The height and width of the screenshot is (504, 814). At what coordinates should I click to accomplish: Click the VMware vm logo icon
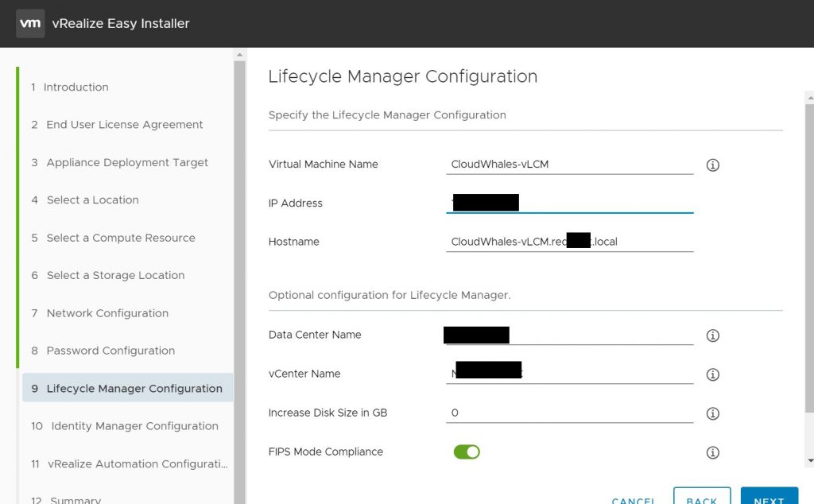(30, 23)
